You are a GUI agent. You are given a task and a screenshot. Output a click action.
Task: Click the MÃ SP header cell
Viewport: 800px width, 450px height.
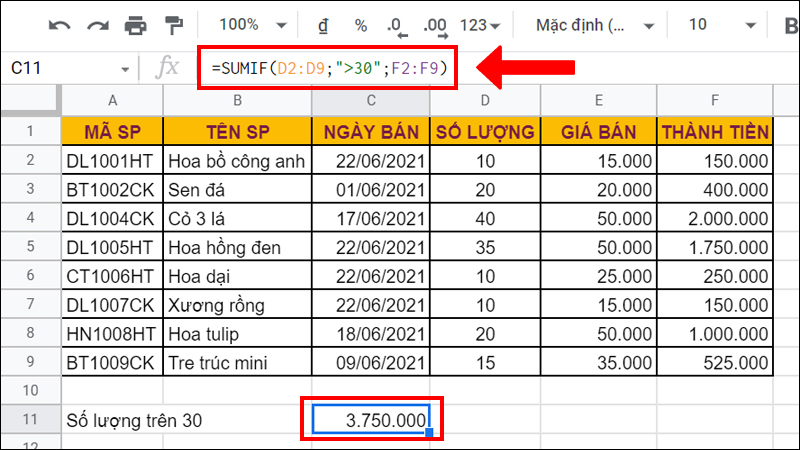[x=113, y=132]
